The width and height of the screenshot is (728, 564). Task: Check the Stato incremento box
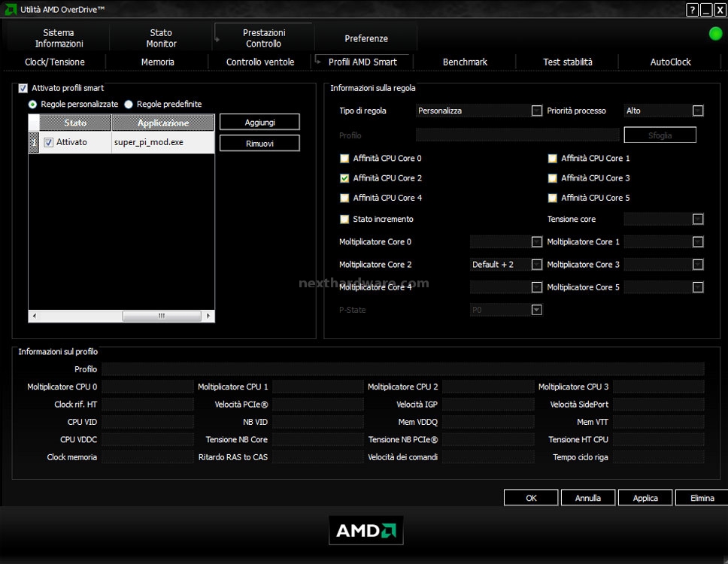[x=344, y=219]
